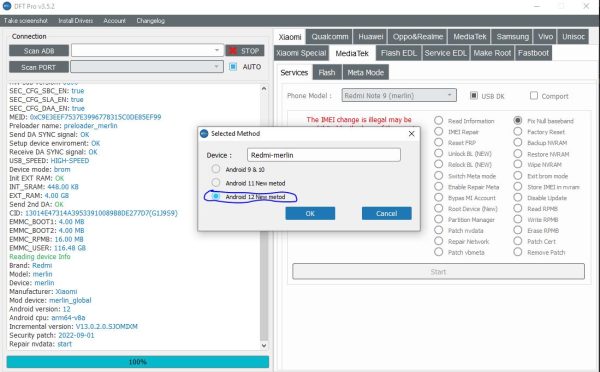600x372 pixels.
Task: Select Switch Meta mode option
Action: coord(439,176)
